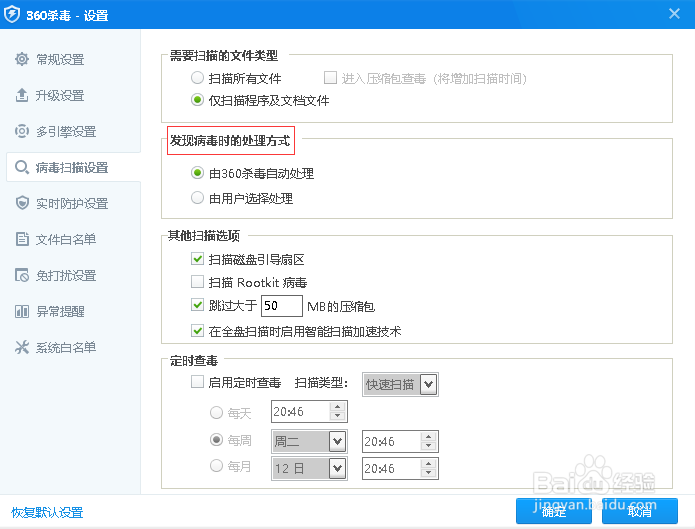Open the 升级设置 tab
This screenshot has width=695, height=529.
[60, 95]
